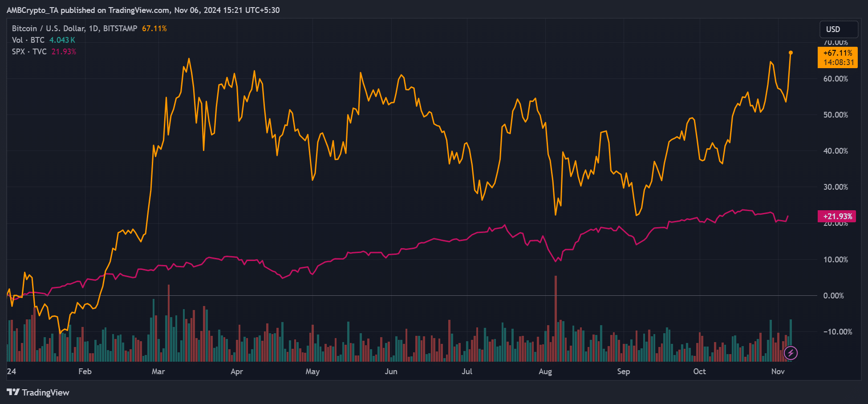Click the TradingView logo
The image size is (868, 404).
[38, 392]
